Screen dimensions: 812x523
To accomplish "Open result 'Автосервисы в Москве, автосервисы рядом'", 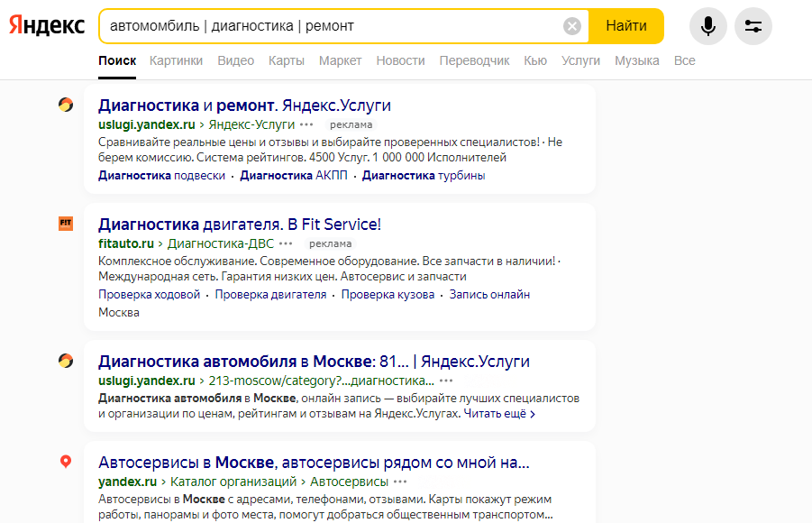I will (314, 463).
